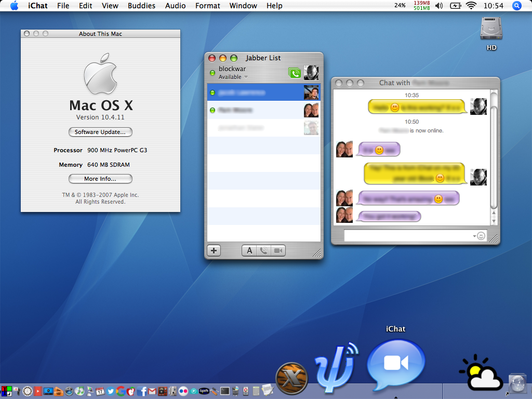
Task: Open the volume control in menu bar
Action: click(x=439, y=6)
